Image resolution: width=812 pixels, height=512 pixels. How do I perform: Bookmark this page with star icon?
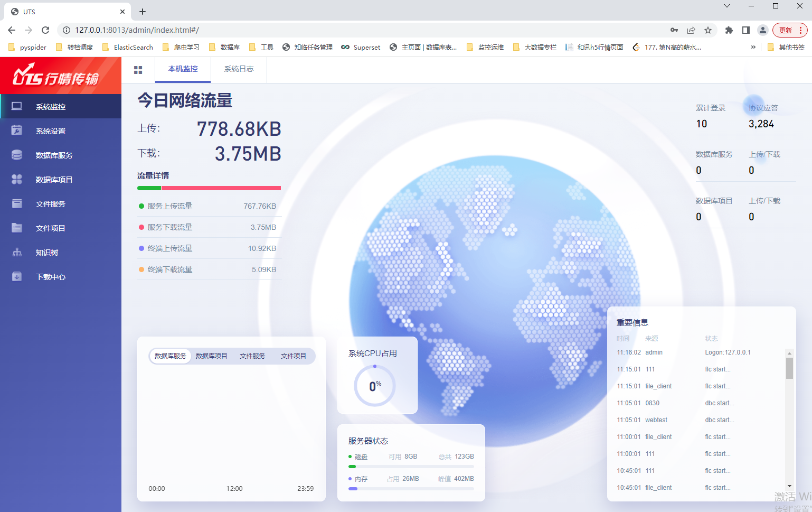(708, 30)
